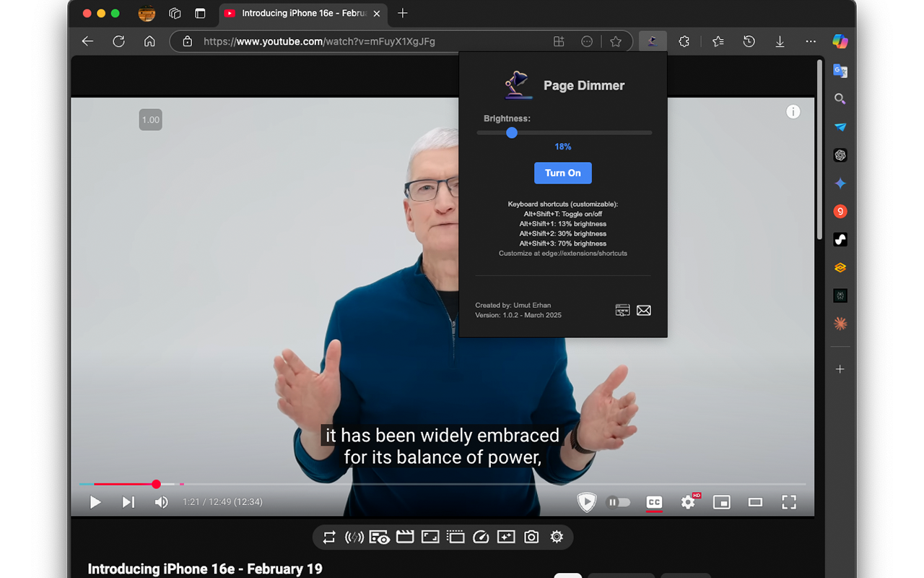Click the eye visibility icon in extension toolbar

coord(380,537)
